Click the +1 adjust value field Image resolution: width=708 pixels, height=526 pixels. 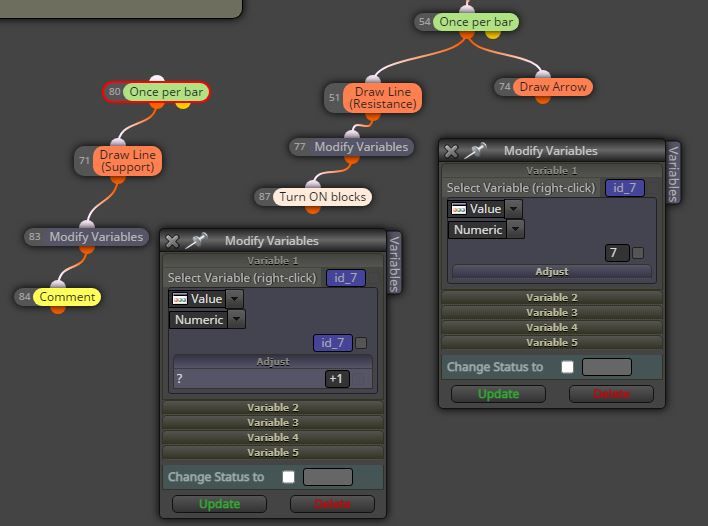(337, 379)
